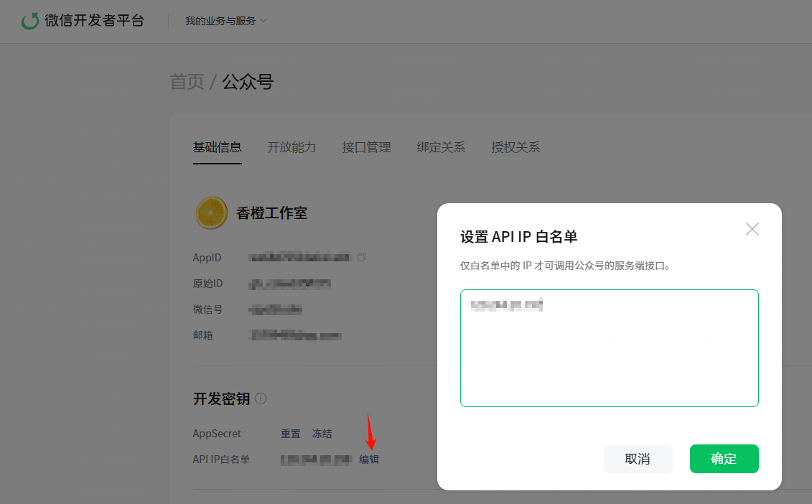This screenshot has height=504, width=812.
Task: Click the 取消 button
Action: coord(638,459)
